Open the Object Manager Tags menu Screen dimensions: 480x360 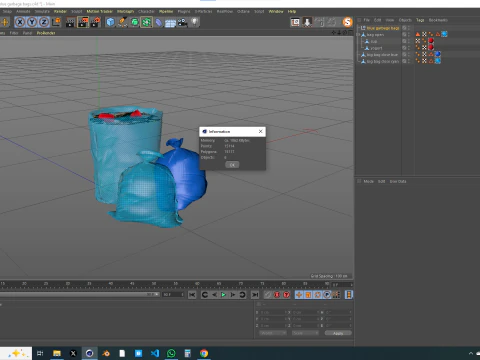pyautogui.click(x=420, y=20)
